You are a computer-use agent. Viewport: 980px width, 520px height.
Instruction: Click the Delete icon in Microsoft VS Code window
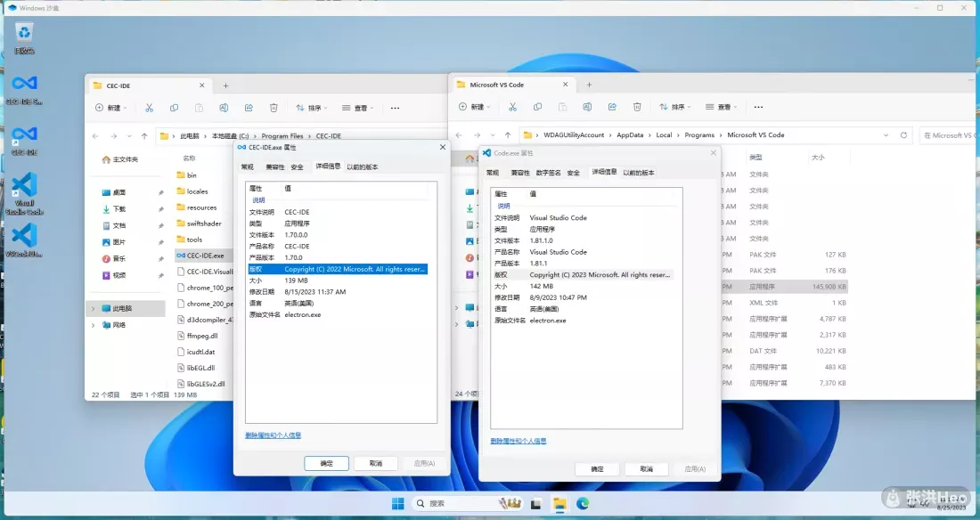(637, 107)
